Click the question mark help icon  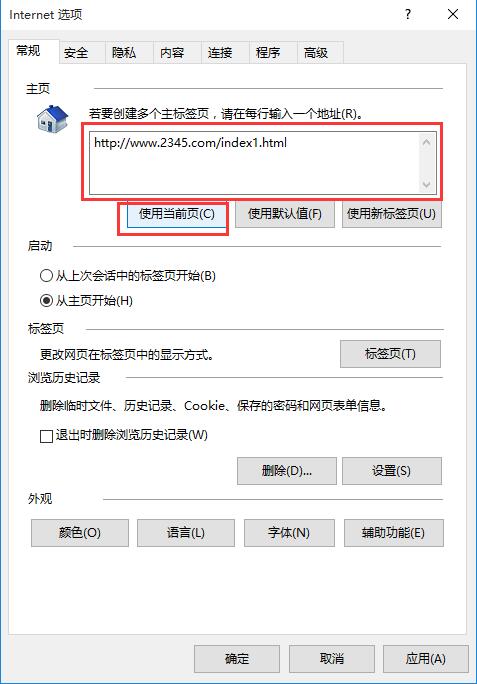click(408, 14)
